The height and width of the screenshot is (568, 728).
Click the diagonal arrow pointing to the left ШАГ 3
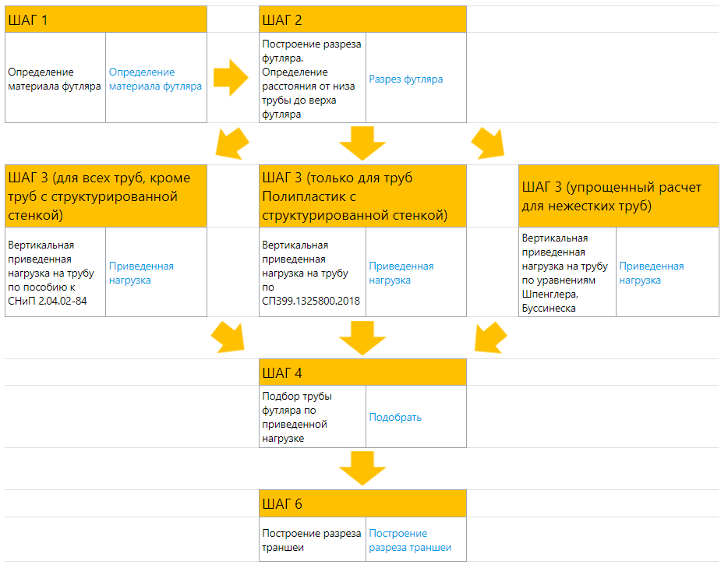(x=232, y=143)
